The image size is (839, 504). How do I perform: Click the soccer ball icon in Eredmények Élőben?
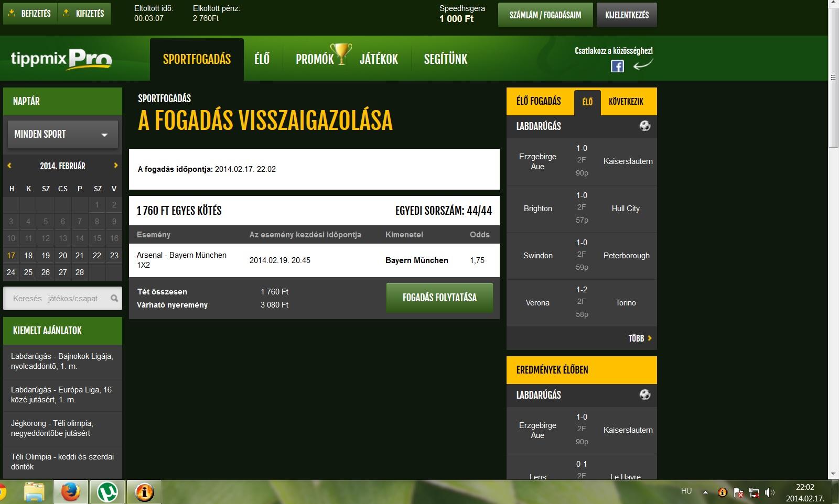pyautogui.click(x=645, y=395)
